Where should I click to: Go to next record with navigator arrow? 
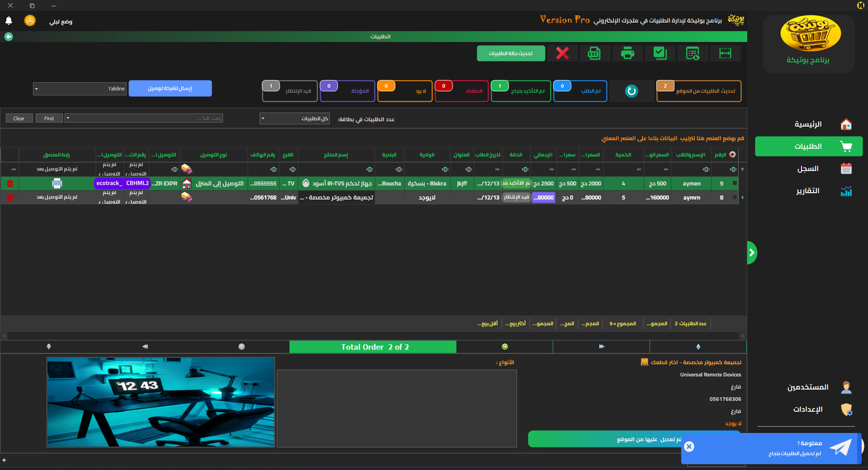602,346
